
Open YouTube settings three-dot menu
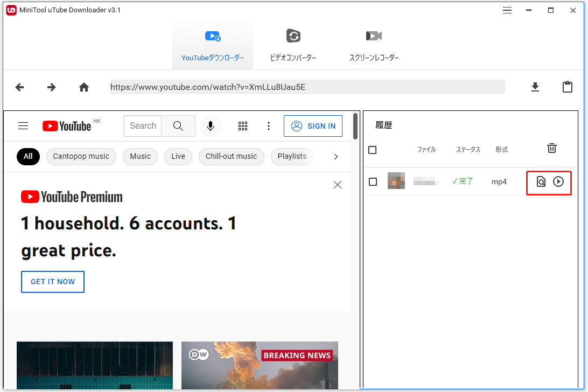click(269, 126)
